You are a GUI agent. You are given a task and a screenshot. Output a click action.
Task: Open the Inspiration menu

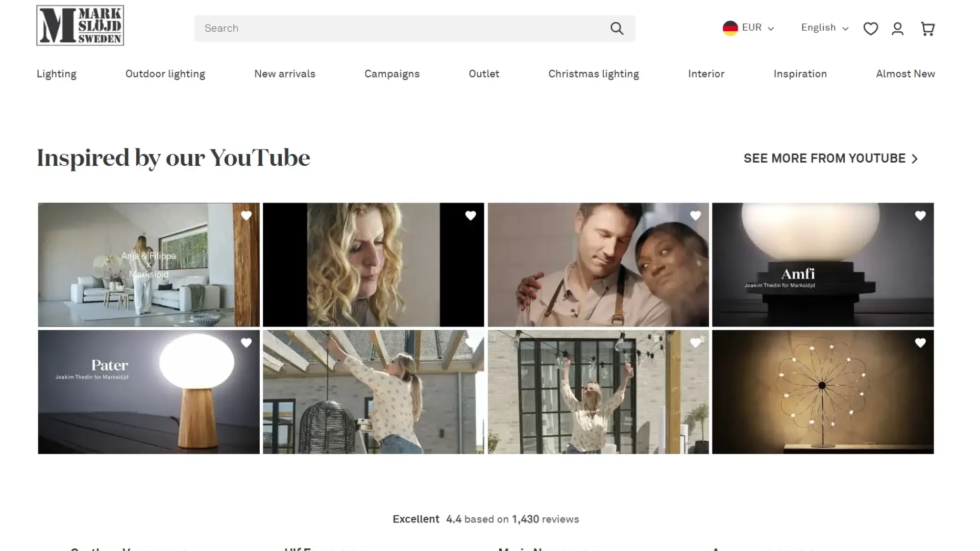pyautogui.click(x=800, y=74)
